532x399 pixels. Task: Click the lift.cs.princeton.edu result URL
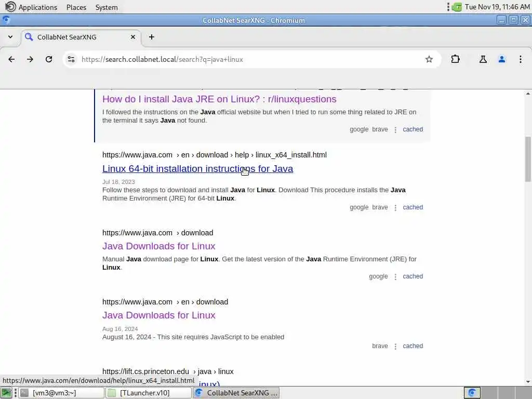168,371
